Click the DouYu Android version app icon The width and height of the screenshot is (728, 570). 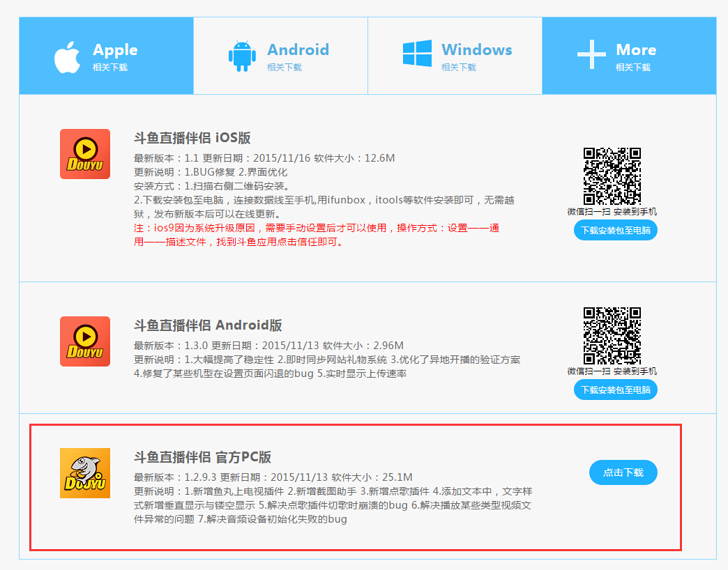click(84, 341)
